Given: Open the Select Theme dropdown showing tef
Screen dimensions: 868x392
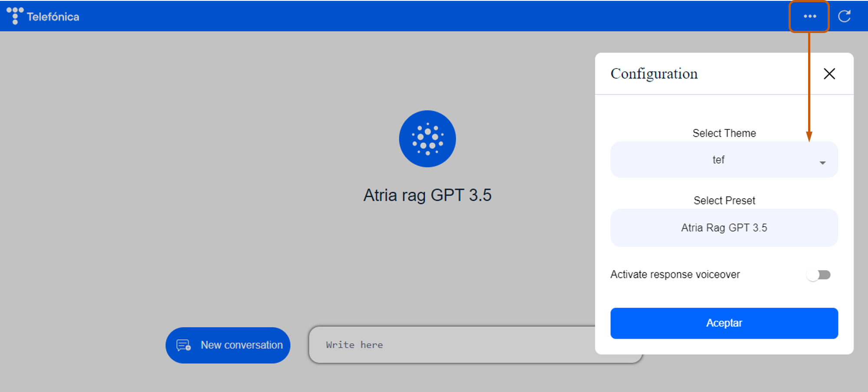Looking at the screenshot, I should coord(724,160).
